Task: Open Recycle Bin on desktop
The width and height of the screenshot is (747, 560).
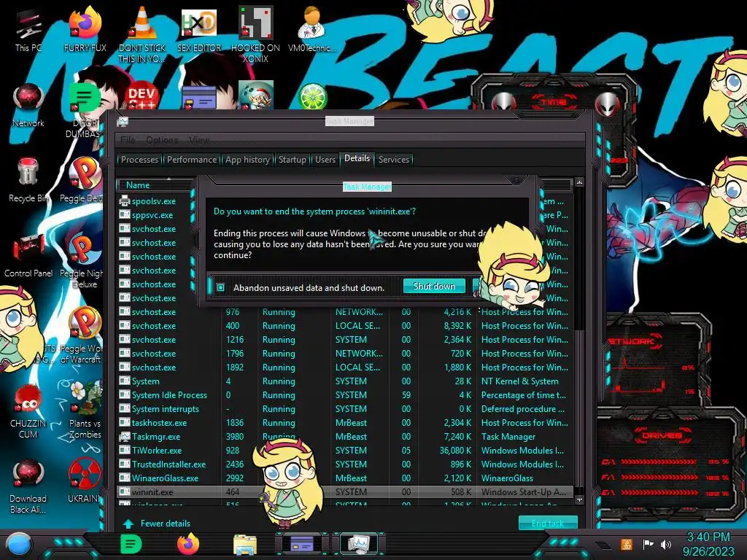Action: click(x=28, y=180)
